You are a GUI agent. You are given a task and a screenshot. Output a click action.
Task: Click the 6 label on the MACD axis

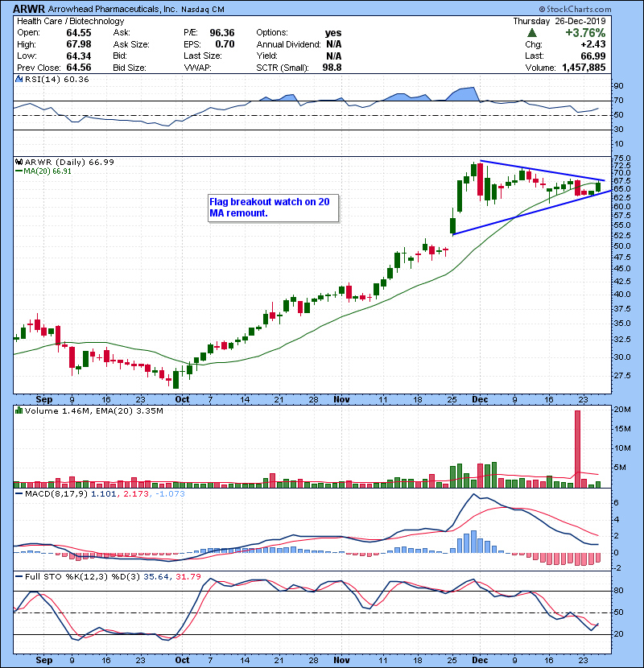[x=616, y=503]
